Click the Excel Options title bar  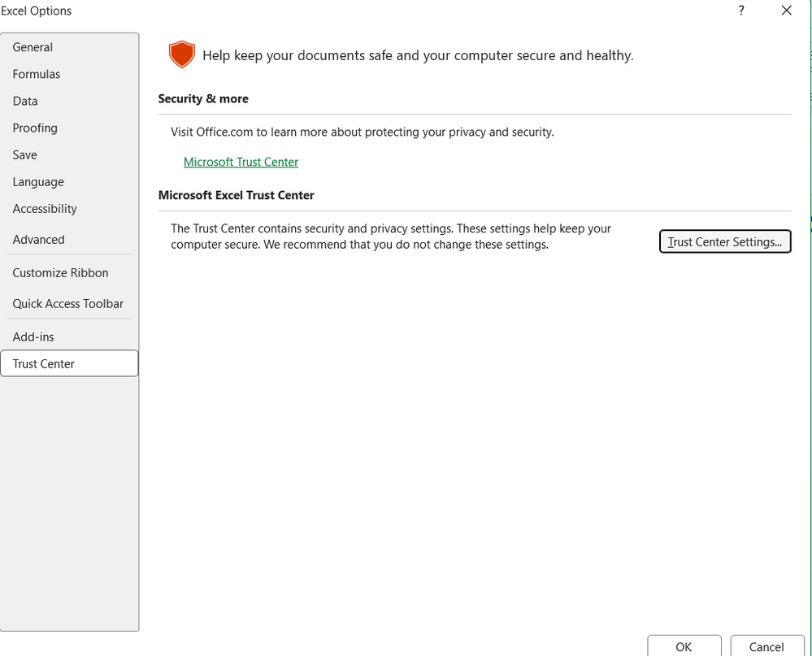pyautogui.click(x=325, y=11)
